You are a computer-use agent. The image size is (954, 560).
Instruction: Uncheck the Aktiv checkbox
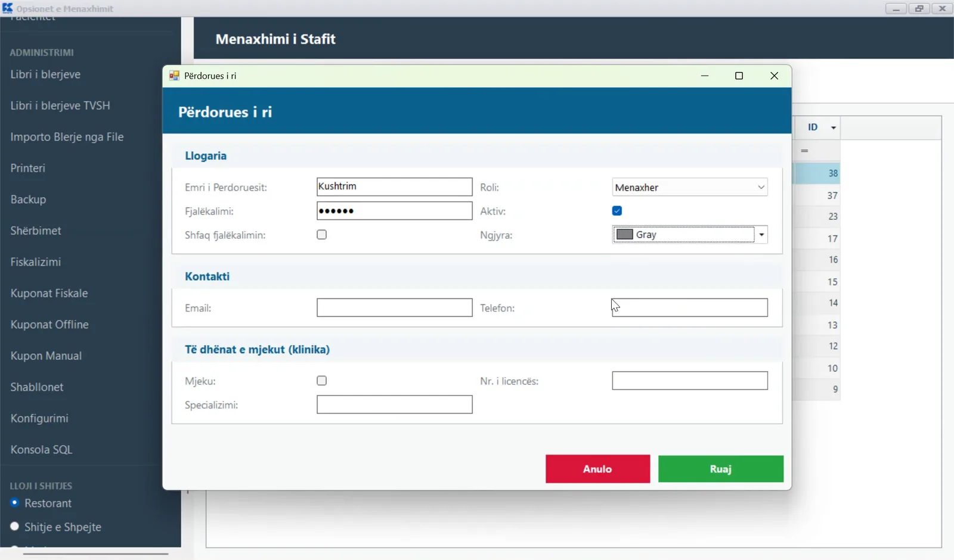617,211
